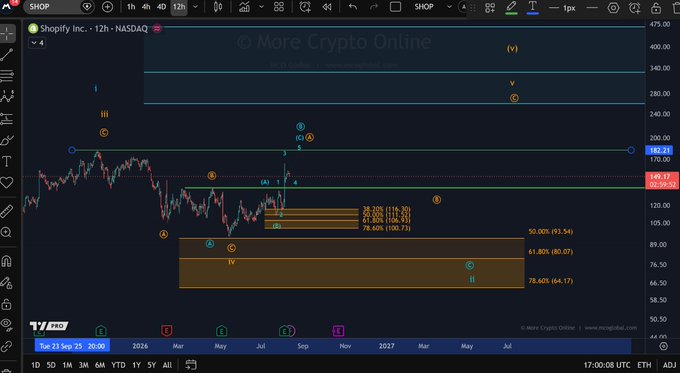This screenshot has width=680, height=373.
Task: Click the link drawings icon in sidebar
Action: 7,347
